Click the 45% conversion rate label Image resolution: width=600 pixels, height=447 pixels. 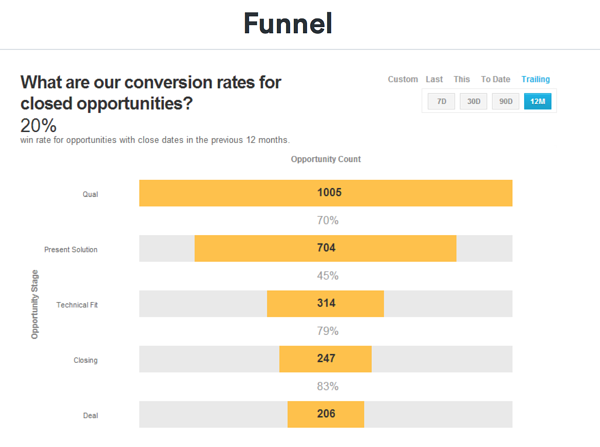point(327,276)
